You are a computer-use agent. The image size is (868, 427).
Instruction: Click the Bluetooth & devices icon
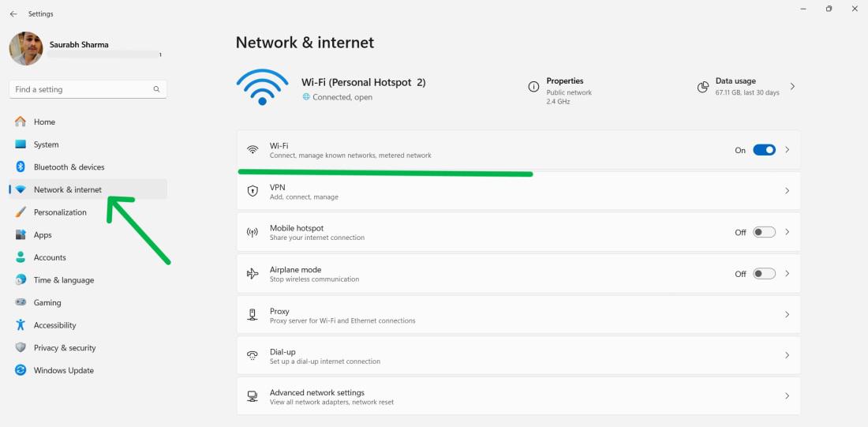click(x=21, y=167)
